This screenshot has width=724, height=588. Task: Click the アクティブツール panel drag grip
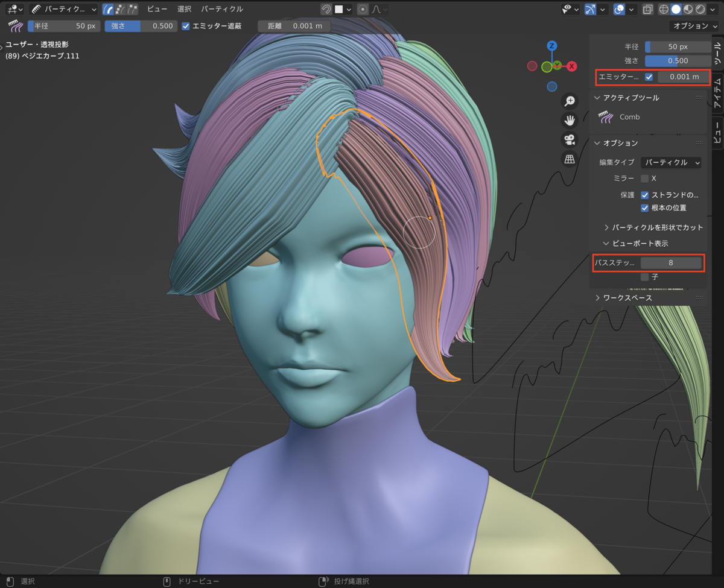(x=699, y=98)
